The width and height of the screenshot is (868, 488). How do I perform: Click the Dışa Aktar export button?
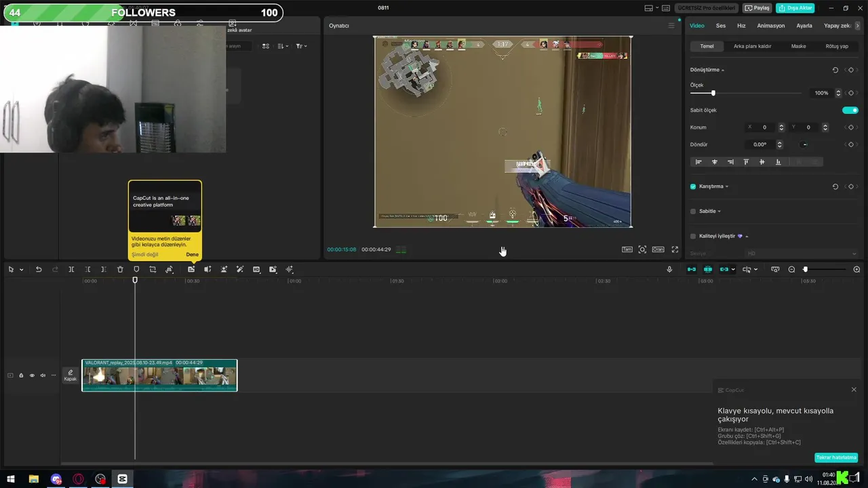(795, 8)
